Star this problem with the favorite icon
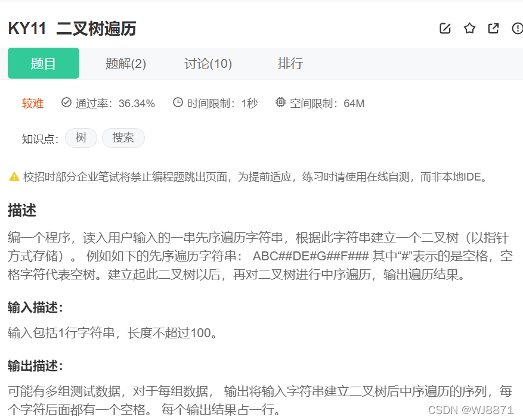This screenshot has height=420, width=523. (x=470, y=29)
